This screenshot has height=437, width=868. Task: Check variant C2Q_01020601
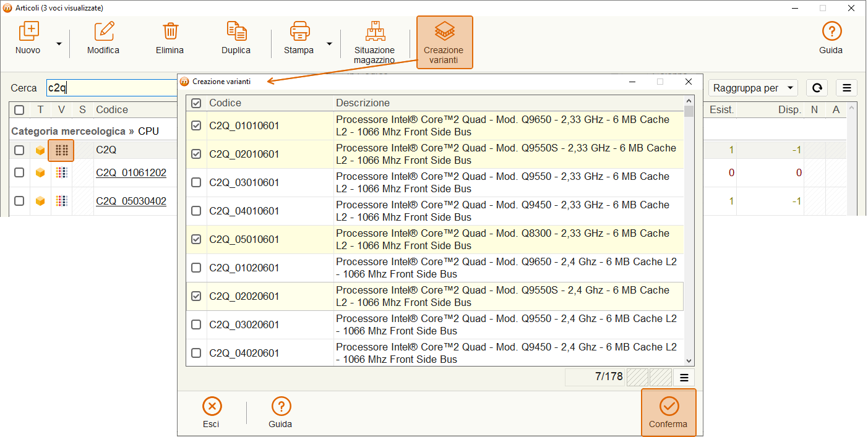point(196,268)
